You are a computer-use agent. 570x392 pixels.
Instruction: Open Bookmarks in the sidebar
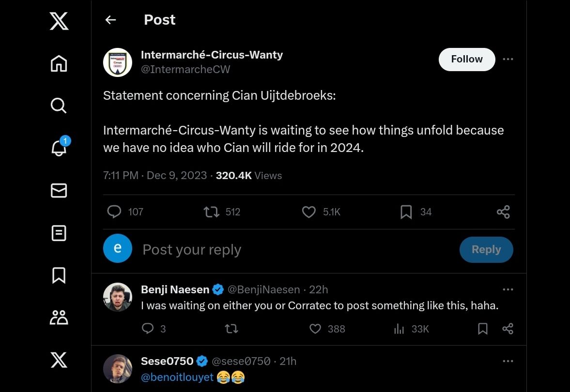[x=59, y=275]
